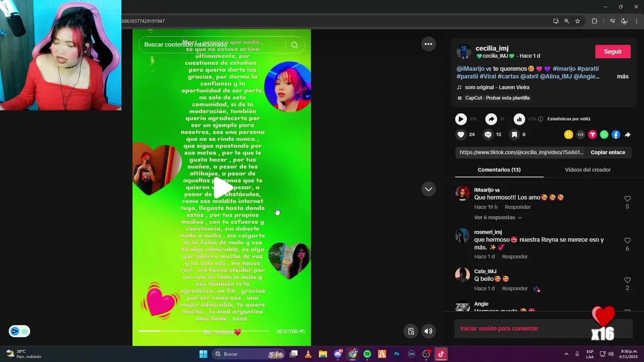644x362 pixels.
Task: Open the three-dot more options on video
Action: pos(428,44)
